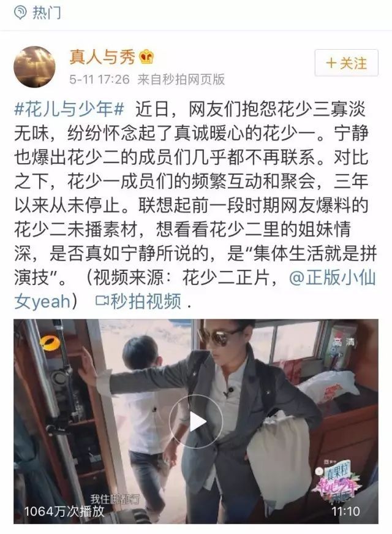Screen dimensions: 392x534
Task: Open 真人与秀 profile avatar
Action: 34,67
